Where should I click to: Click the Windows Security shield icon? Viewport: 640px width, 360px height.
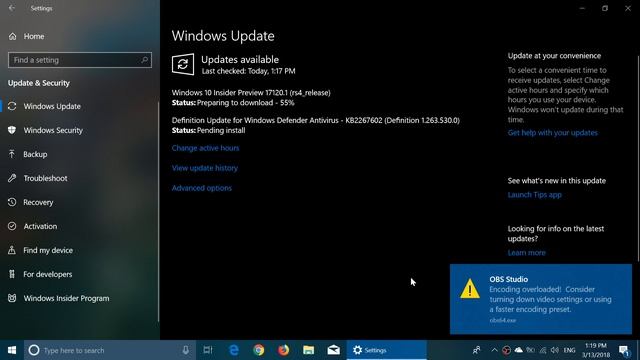(12, 130)
